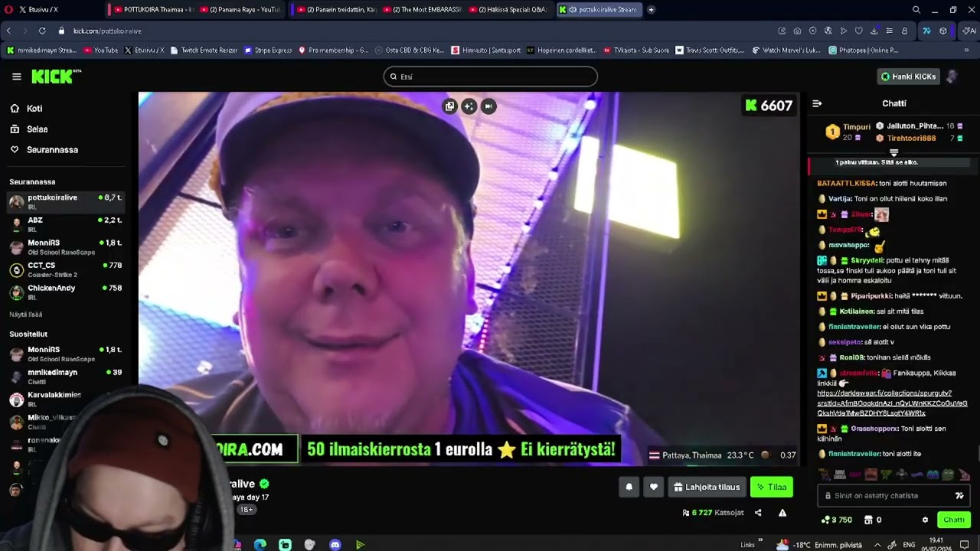Click the sparkle clip icon on the video
980x551 pixels.
[x=469, y=106]
